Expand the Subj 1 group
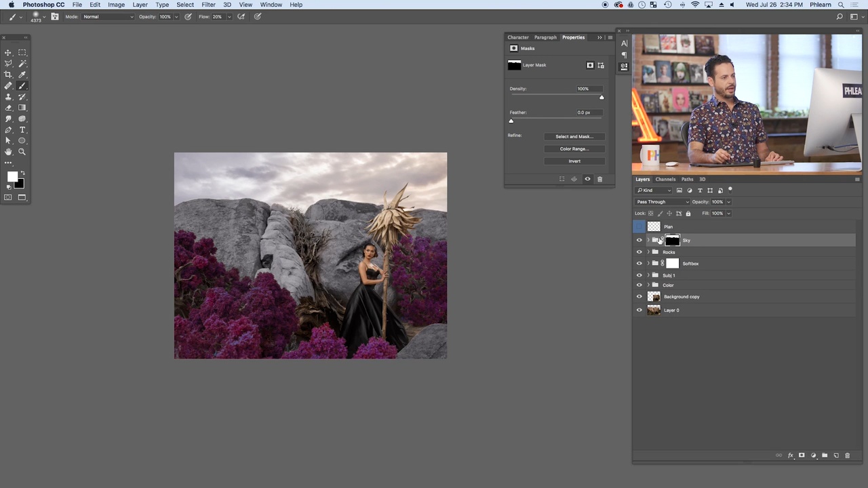Screen dimensions: 868x488 pos(648,275)
